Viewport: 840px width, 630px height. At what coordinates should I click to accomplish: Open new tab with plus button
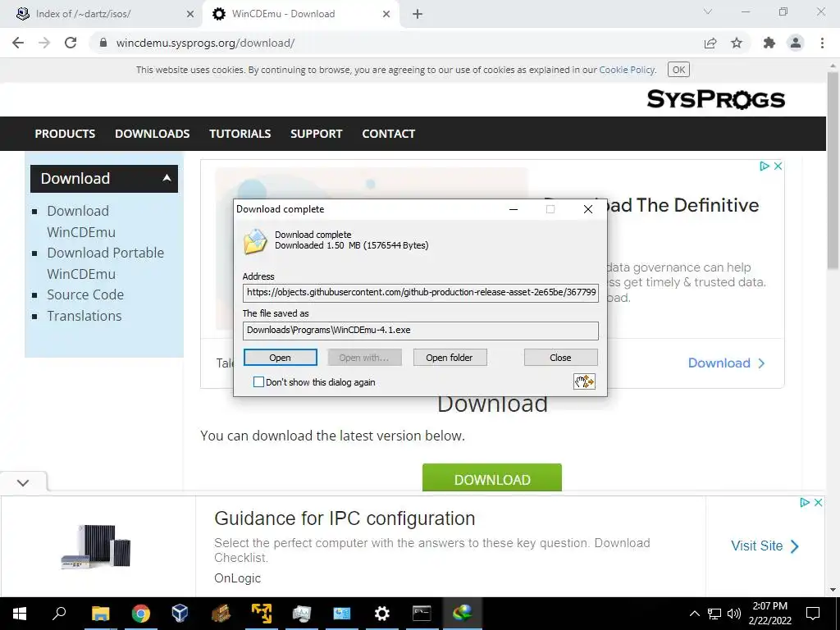pos(418,14)
